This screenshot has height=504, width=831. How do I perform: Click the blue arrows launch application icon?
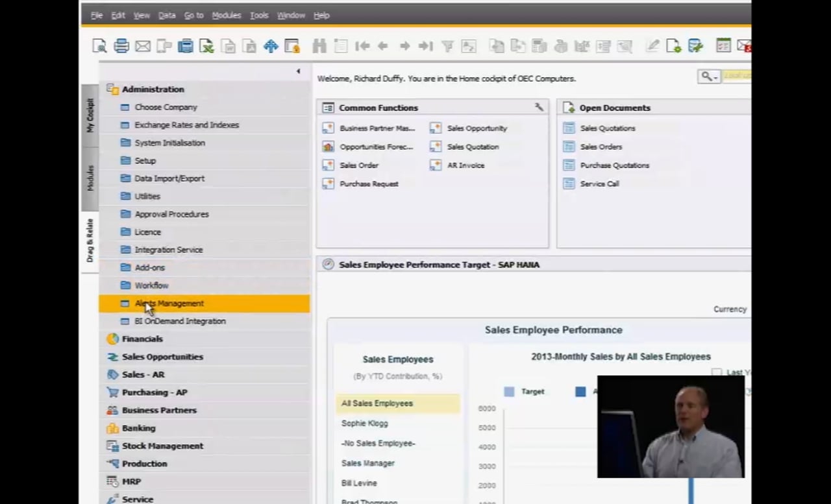[271, 45]
